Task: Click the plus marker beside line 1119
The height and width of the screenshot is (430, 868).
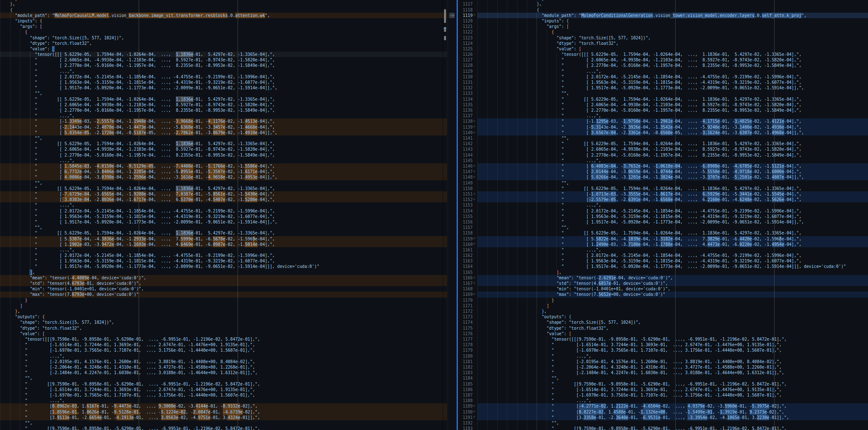Action: [474, 15]
